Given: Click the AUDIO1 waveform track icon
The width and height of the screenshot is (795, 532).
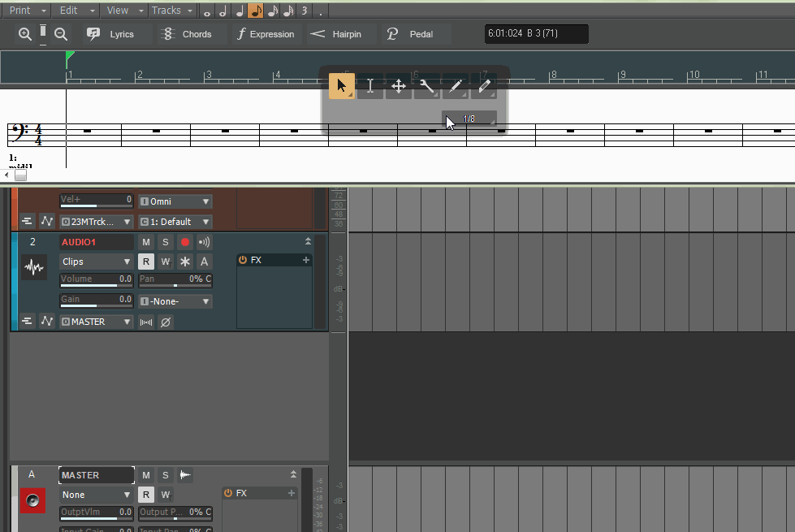Looking at the screenshot, I should (x=34, y=266).
